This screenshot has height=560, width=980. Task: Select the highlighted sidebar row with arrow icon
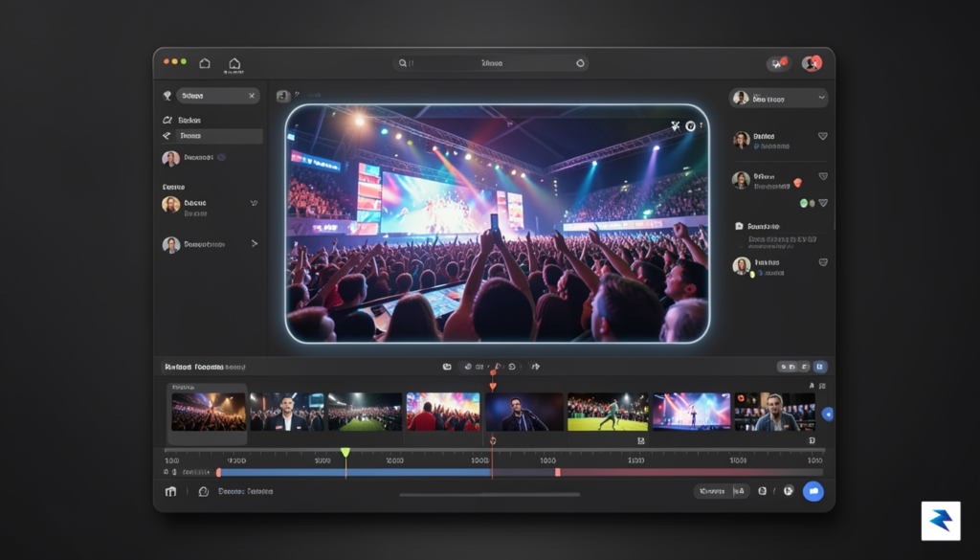(212, 136)
